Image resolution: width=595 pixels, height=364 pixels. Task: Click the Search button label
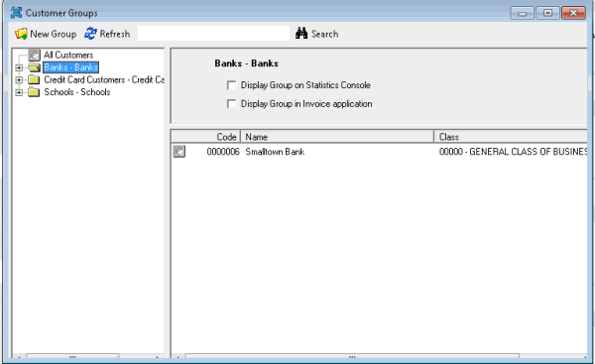click(x=325, y=34)
